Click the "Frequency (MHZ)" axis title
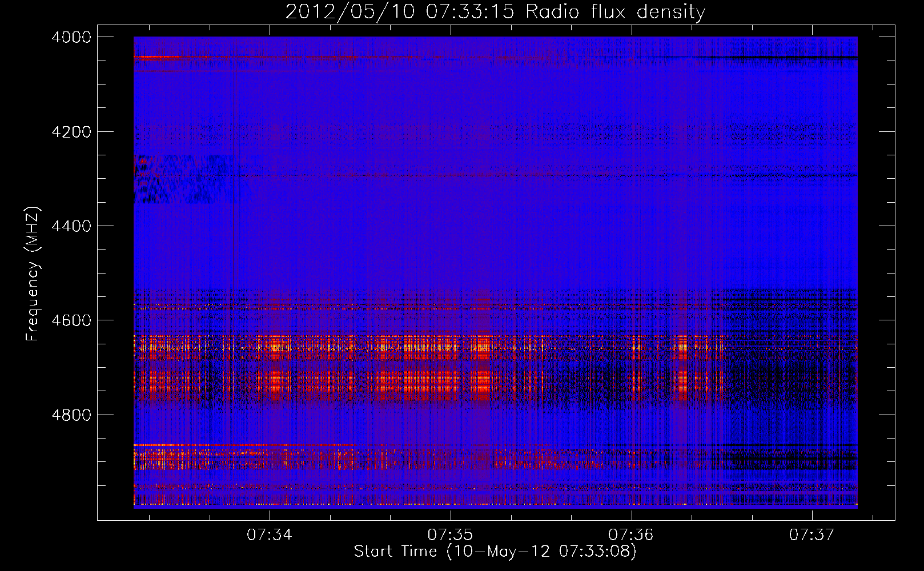Screen dimensions: 924x571 [x=33, y=274]
